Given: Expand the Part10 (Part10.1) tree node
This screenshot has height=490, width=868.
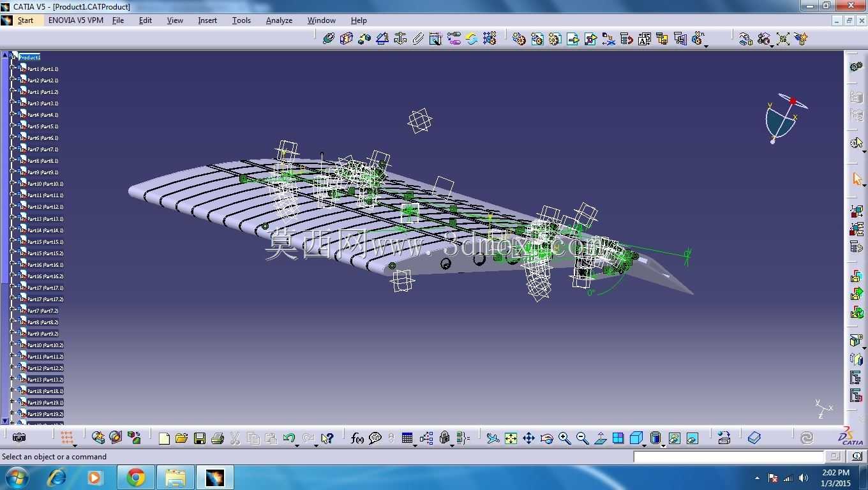Looking at the screenshot, I should point(12,184).
